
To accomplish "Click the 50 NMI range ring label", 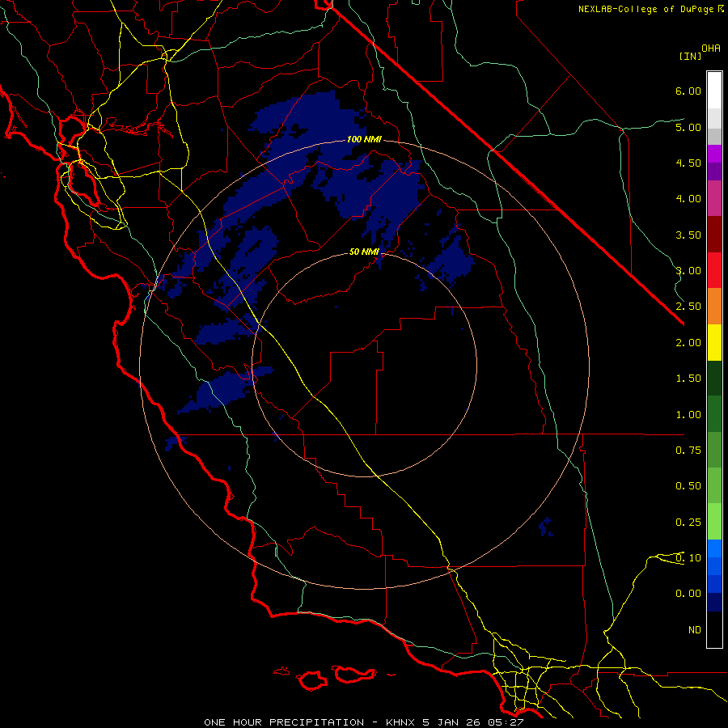I will (364, 252).
